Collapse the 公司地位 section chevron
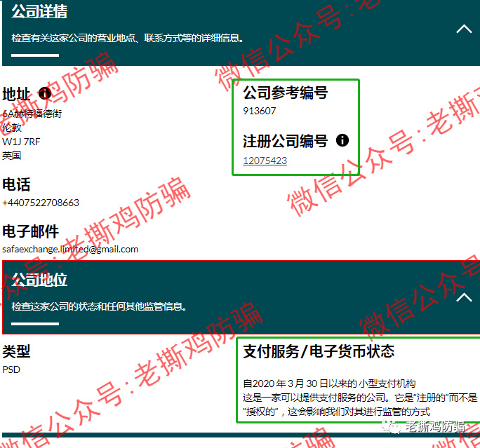This screenshot has height=448, width=480. (x=464, y=297)
